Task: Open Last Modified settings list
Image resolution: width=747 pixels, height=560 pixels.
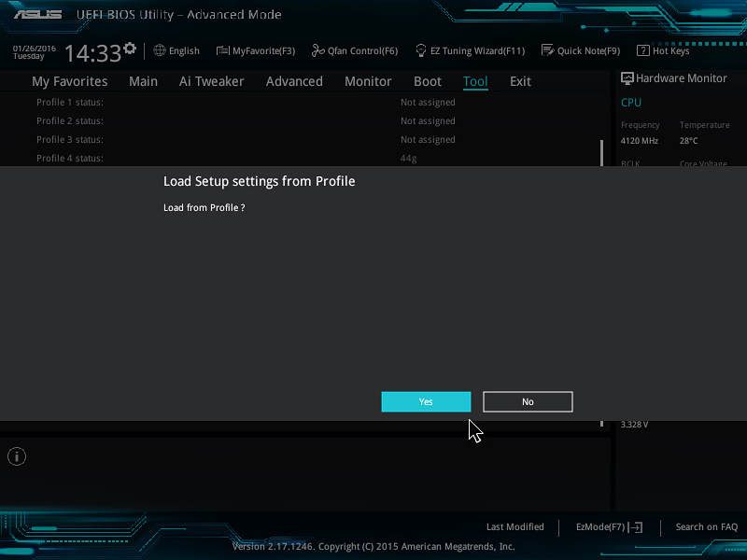Action: pos(515,526)
